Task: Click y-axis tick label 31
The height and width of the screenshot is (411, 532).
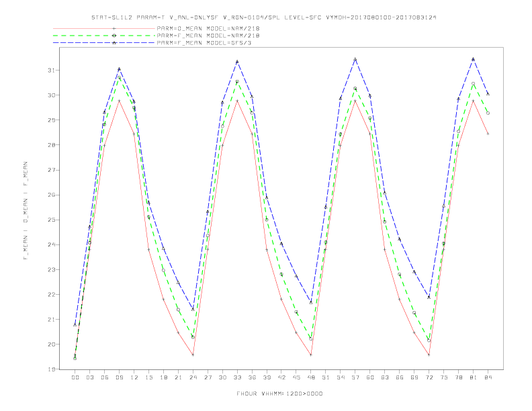Action: [51, 71]
